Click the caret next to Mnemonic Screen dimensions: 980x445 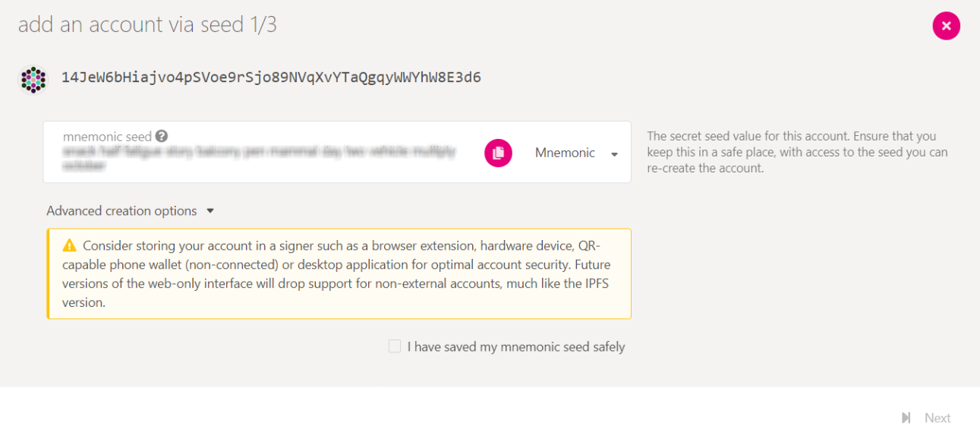[613, 153]
